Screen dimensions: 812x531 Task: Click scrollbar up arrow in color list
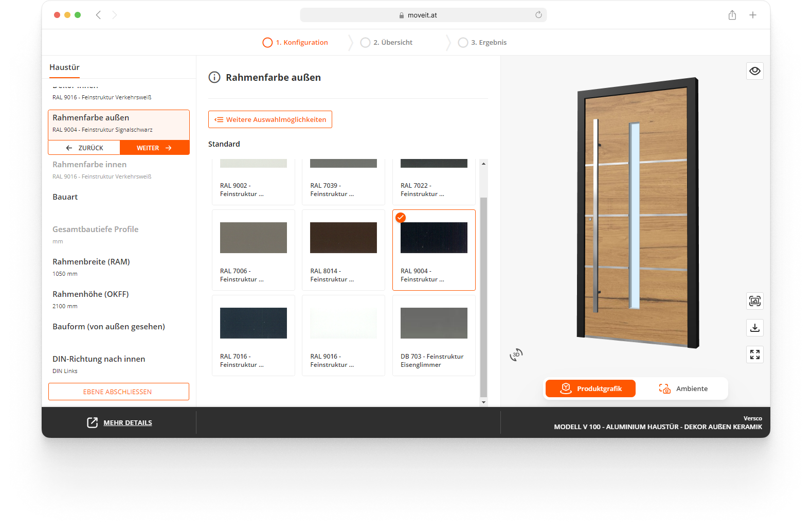[483, 163]
